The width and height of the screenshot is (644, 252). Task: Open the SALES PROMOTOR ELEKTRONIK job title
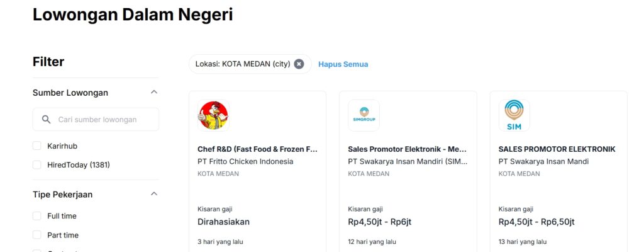point(557,149)
